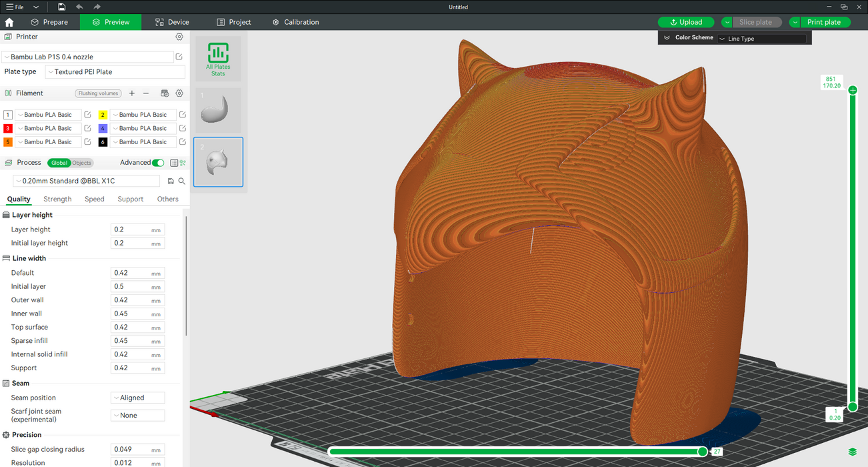Open the Color Scheme Line Type dropdown
This screenshot has height=467, width=868.
[x=761, y=39]
